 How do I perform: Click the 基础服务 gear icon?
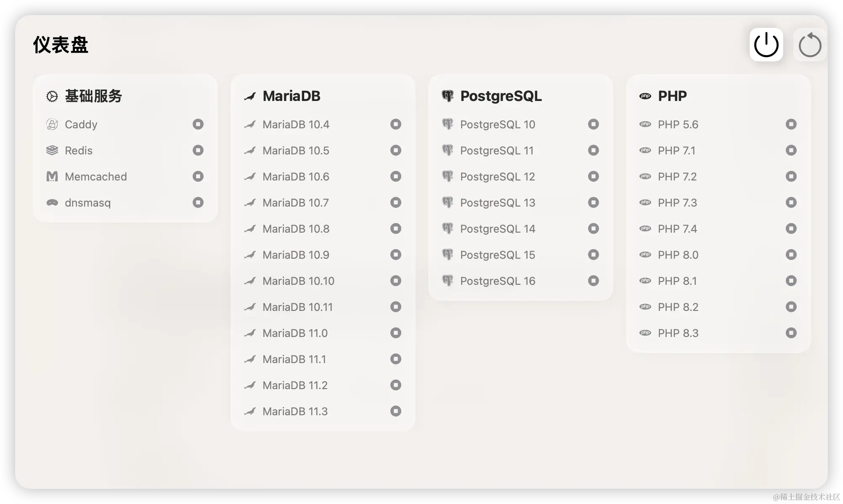click(52, 96)
